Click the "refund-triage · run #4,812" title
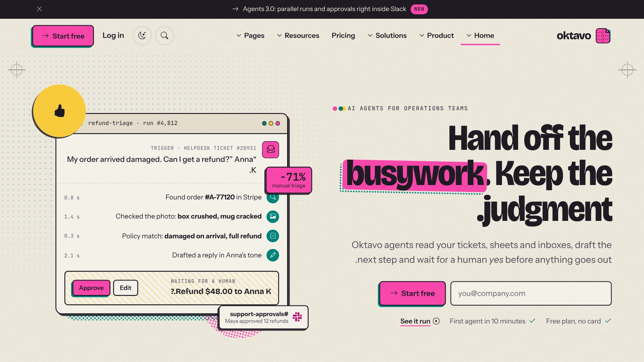This screenshot has height=362, width=644. click(133, 123)
